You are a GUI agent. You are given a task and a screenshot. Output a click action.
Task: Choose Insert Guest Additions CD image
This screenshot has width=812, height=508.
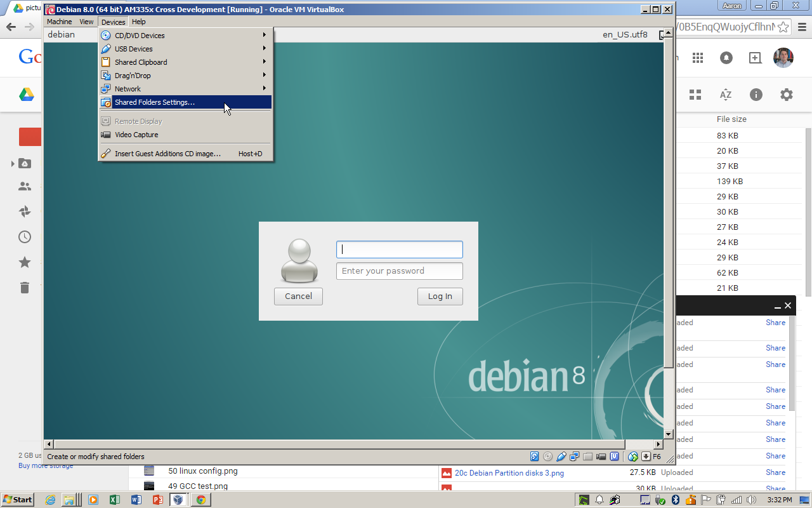pos(185,154)
